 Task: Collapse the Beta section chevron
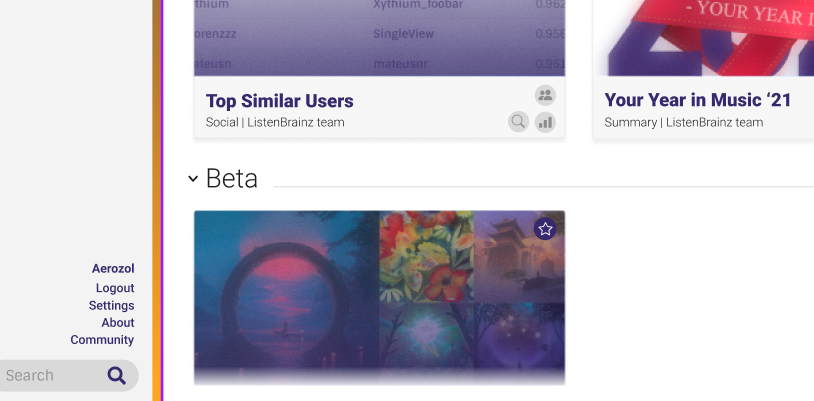tap(193, 179)
